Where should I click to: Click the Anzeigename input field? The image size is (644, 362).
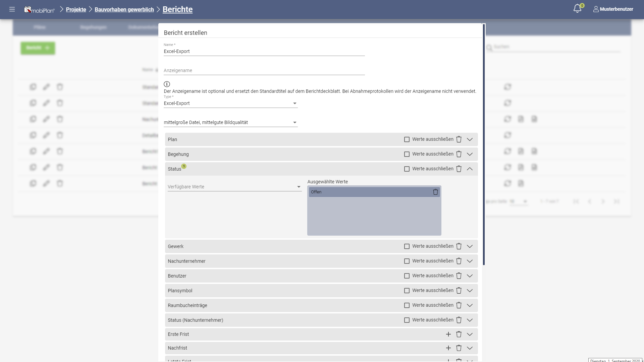264,70
